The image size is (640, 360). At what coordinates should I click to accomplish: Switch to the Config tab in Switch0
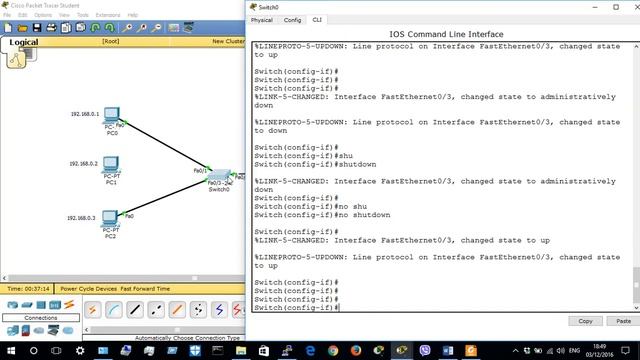click(x=292, y=20)
